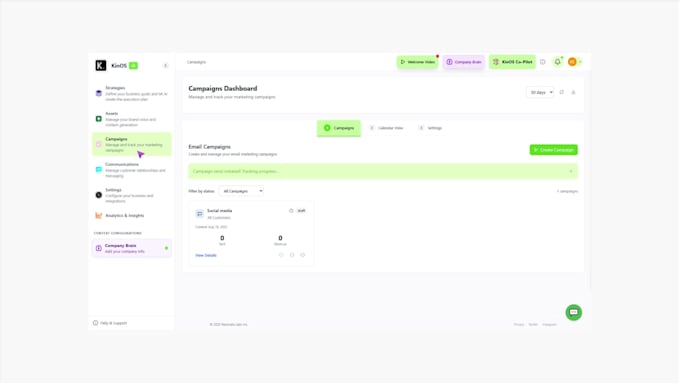The height and width of the screenshot is (383, 680).
Task: Click the KinOS logo icon
Action: pos(101,65)
